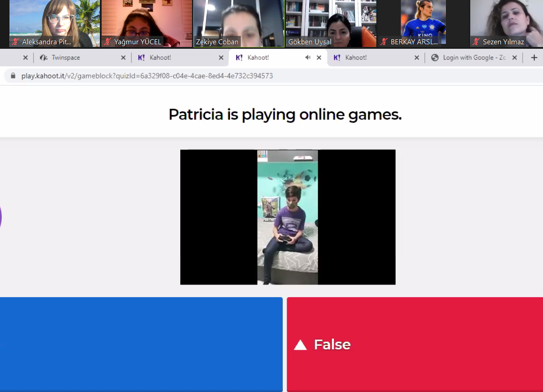Viewport: 543px width, 392px height.
Task: Click the boy's video image in the question
Action: pos(288,217)
